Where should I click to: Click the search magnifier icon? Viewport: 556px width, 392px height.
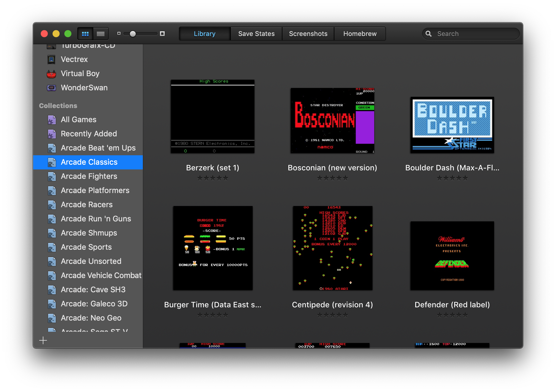click(429, 34)
